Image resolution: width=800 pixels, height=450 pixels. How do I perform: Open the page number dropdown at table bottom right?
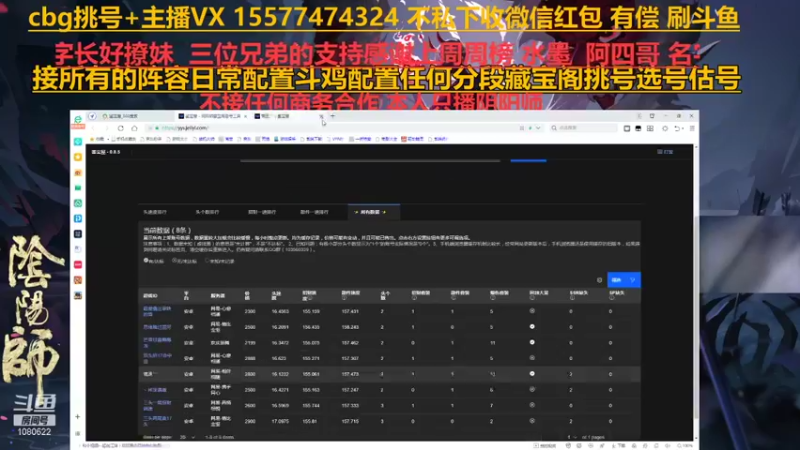(x=572, y=437)
